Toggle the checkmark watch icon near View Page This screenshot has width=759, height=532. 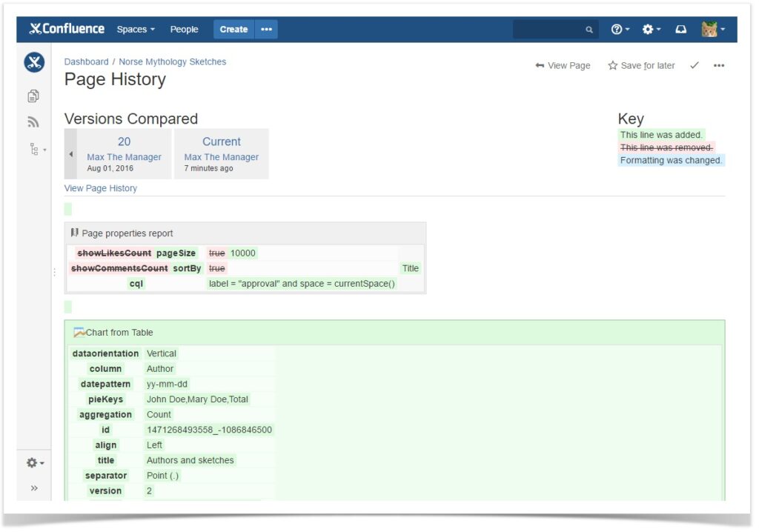click(695, 65)
